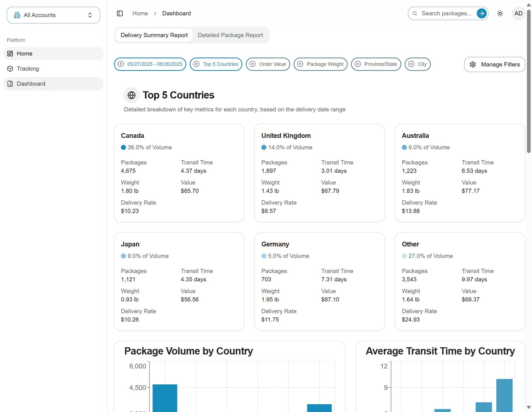
Task: Click the plus icon on Order Value filter
Action: pos(252,64)
